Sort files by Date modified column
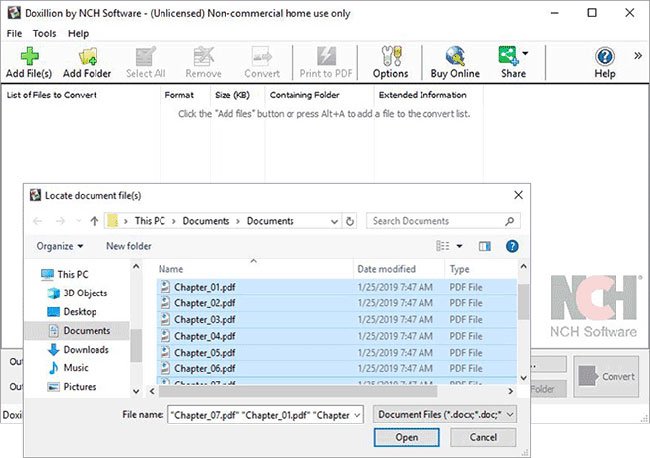 [399, 269]
